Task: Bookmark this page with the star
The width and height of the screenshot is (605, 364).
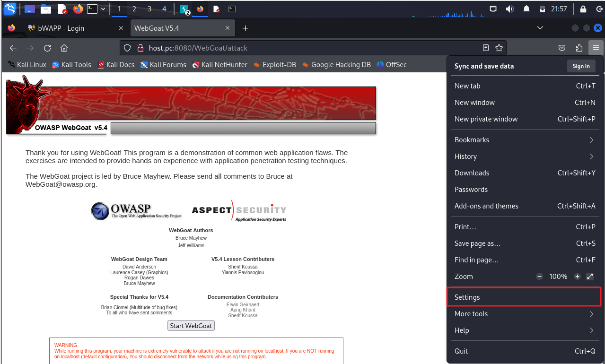Action: tap(499, 48)
